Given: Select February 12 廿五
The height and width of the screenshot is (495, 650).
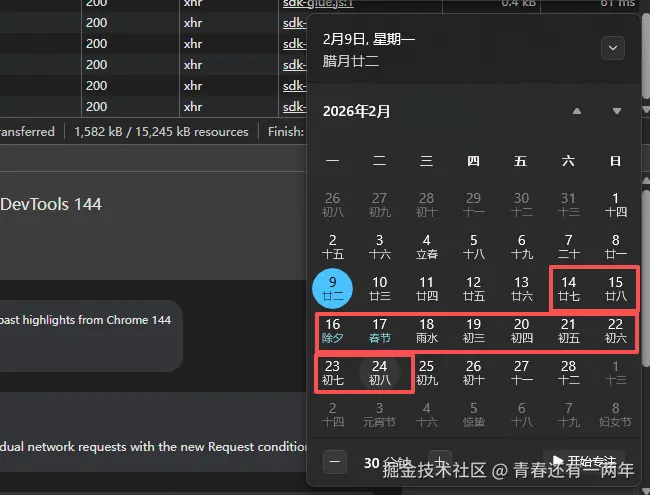Looking at the screenshot, I should [473, 289].
